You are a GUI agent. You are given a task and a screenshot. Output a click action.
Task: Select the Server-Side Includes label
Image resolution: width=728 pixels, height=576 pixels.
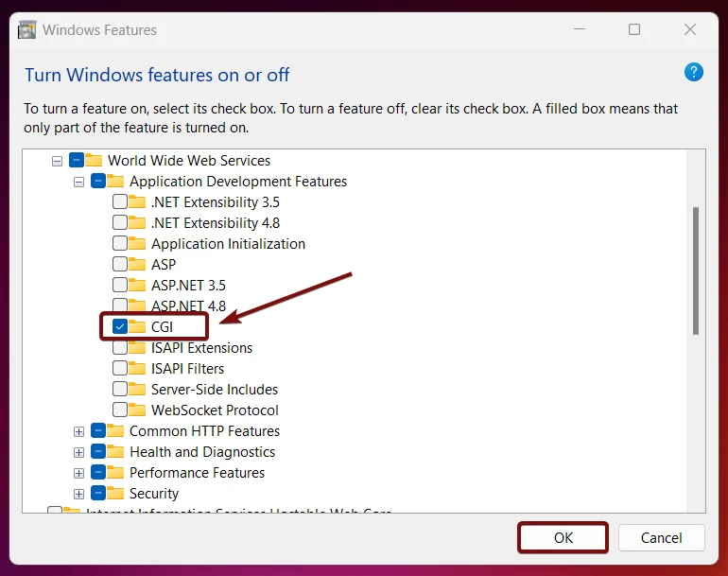(x=215, y=390)
